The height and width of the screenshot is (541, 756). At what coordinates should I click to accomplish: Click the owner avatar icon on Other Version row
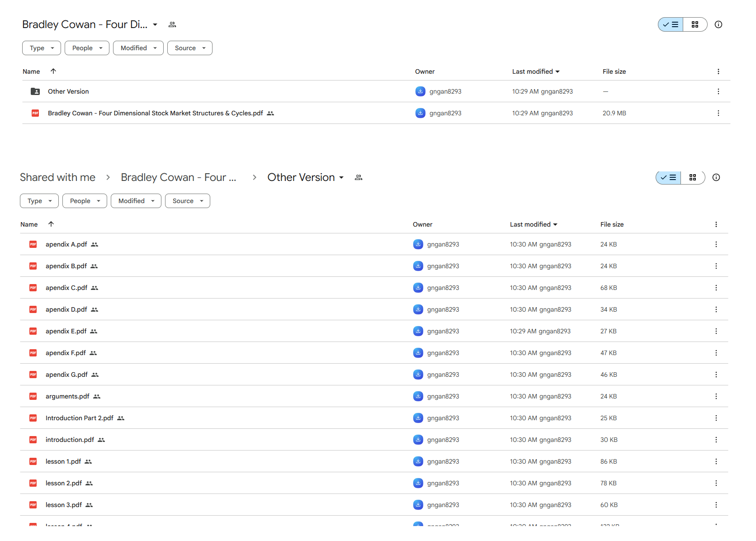(421, 91)
